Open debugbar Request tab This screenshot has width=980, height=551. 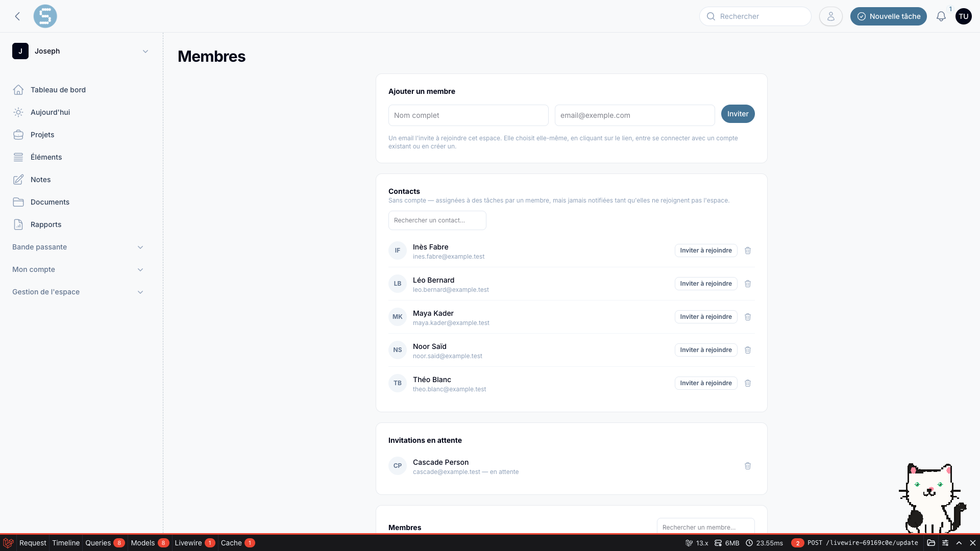click(x=33, y=543)
